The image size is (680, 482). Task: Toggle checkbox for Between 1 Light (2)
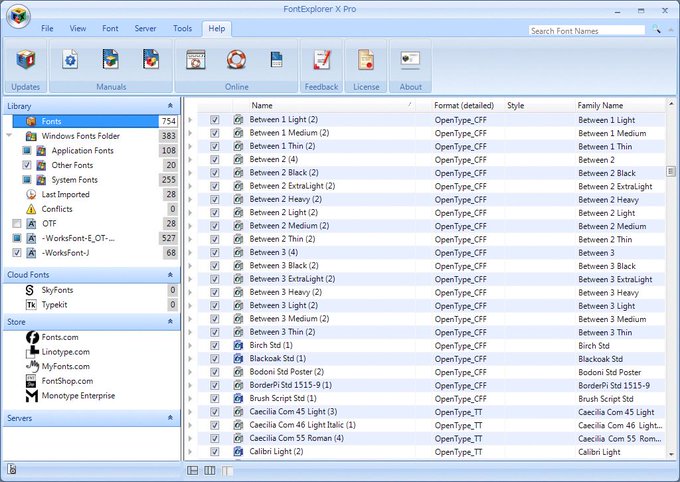tap(215, 120)
